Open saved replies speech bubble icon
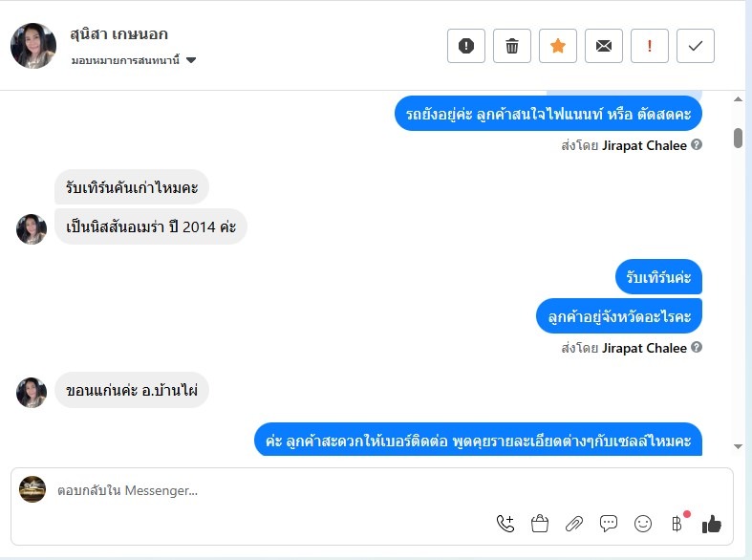Viewport: 752px width, 560px height. click(609, 524)
